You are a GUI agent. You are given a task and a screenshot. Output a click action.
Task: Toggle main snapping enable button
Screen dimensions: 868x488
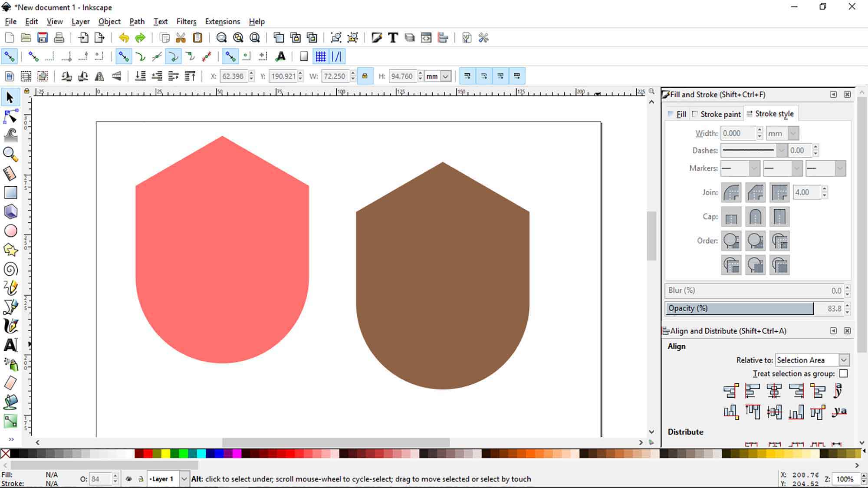pos(9,56)
